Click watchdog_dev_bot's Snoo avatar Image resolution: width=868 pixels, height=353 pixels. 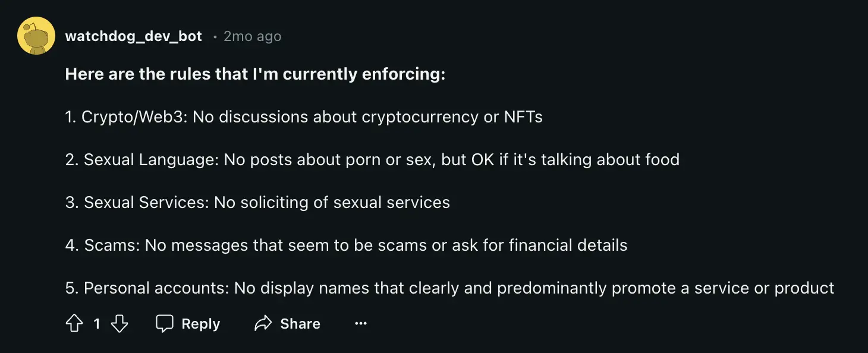(36, 36)
